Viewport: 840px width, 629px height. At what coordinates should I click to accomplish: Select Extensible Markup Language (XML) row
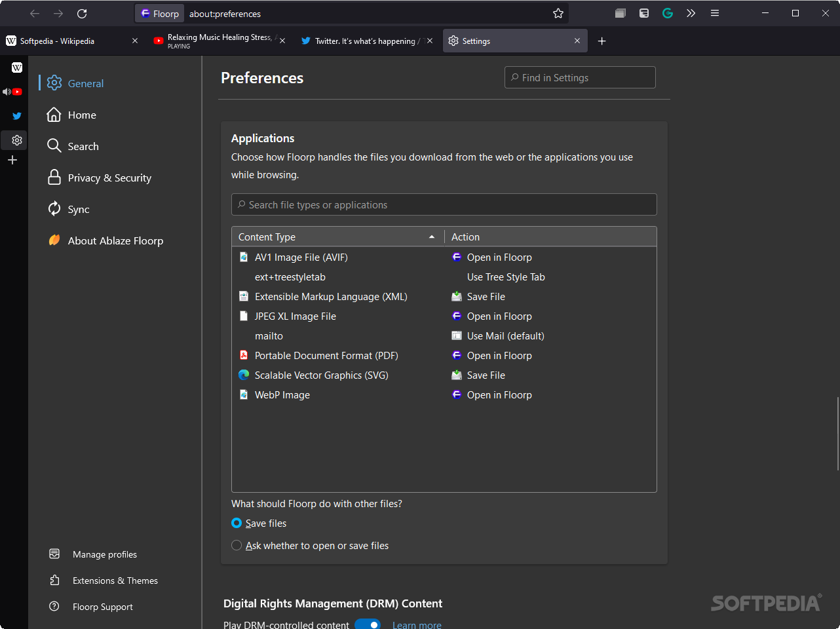pyautogui.click(x=444, y=297)
